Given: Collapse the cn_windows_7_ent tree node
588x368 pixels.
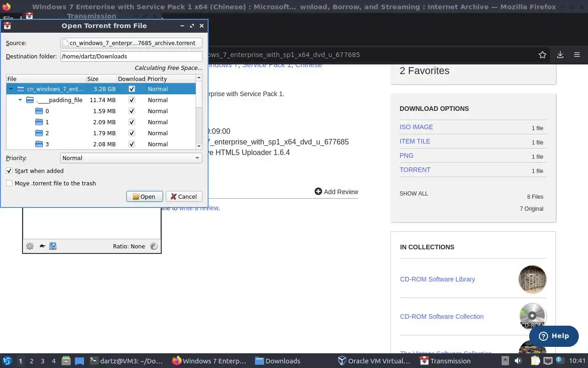Looking at the screenshot, I should (11, 89).
